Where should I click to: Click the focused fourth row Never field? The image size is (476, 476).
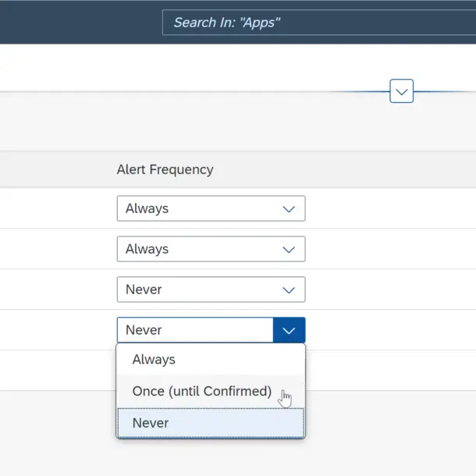[195, 330]
